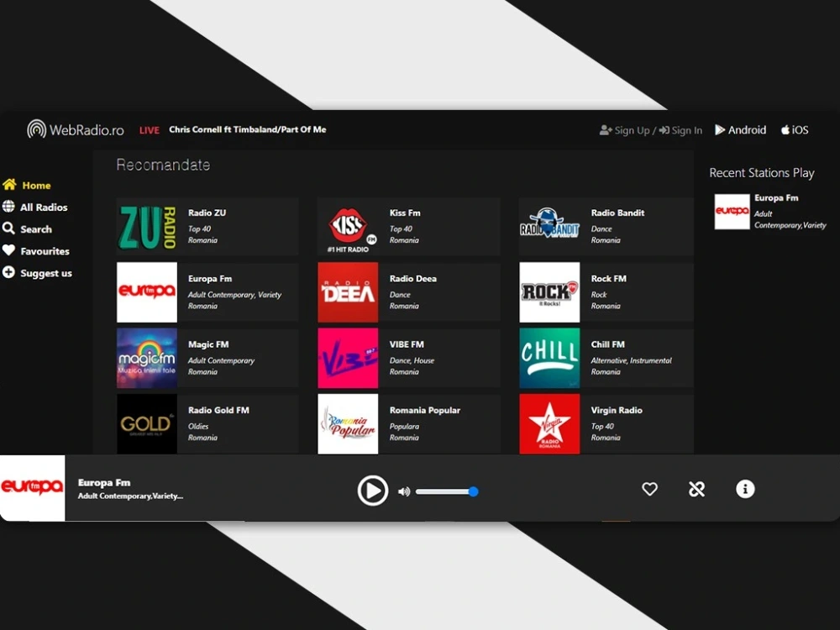840x630 pixels.
Task: Select Kiss Fm station title
Action: 405,213
